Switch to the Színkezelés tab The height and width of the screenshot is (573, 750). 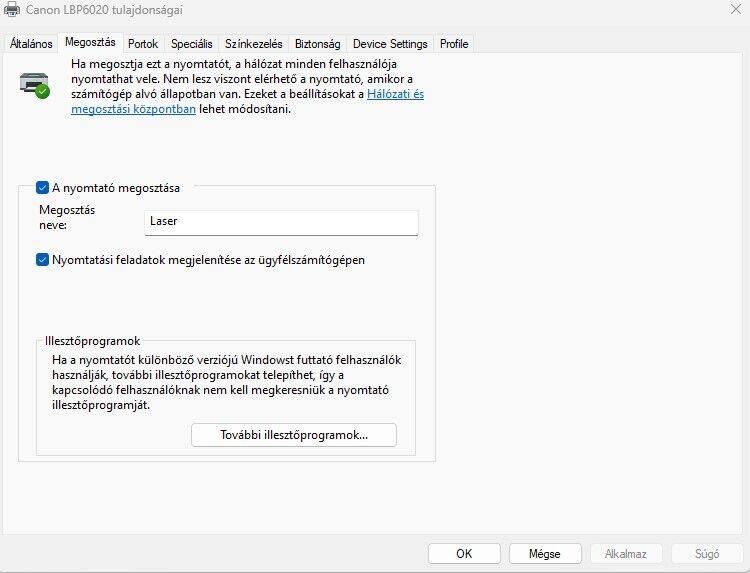254,44
